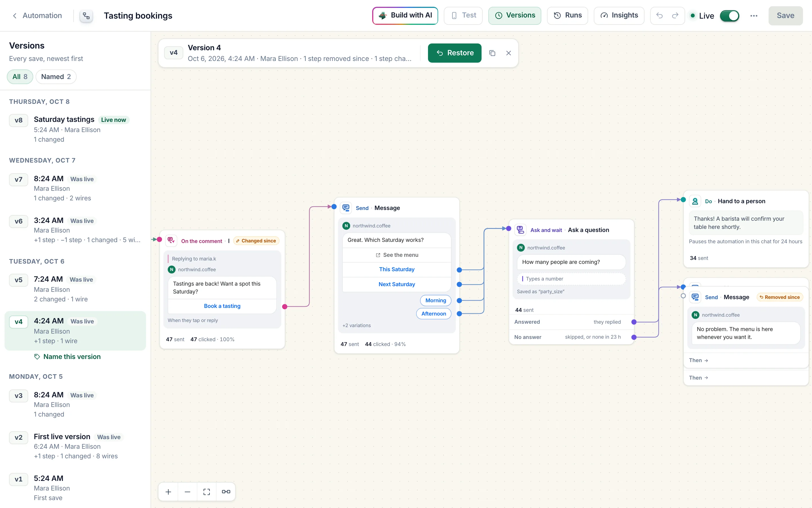This screenshot has height=508, width=812.
Task: Click the upper Then arrow row
Action: pyautogui.click(x=746, y=360)
